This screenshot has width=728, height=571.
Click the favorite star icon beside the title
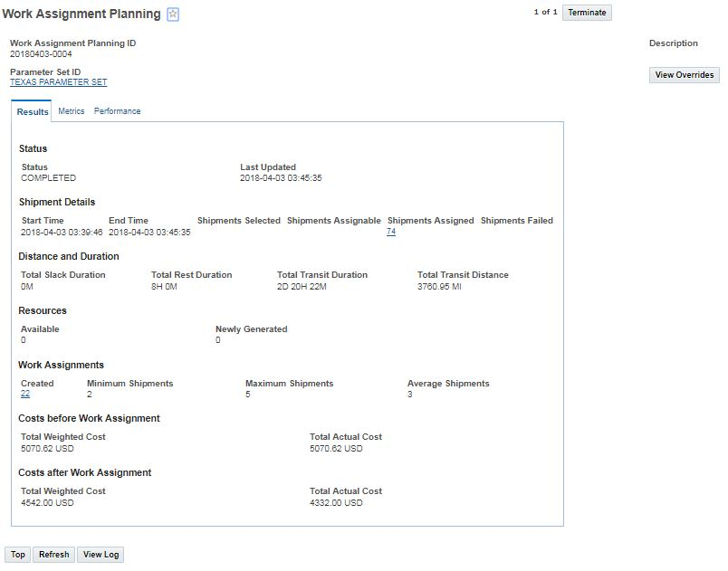(x=173, y=14)
